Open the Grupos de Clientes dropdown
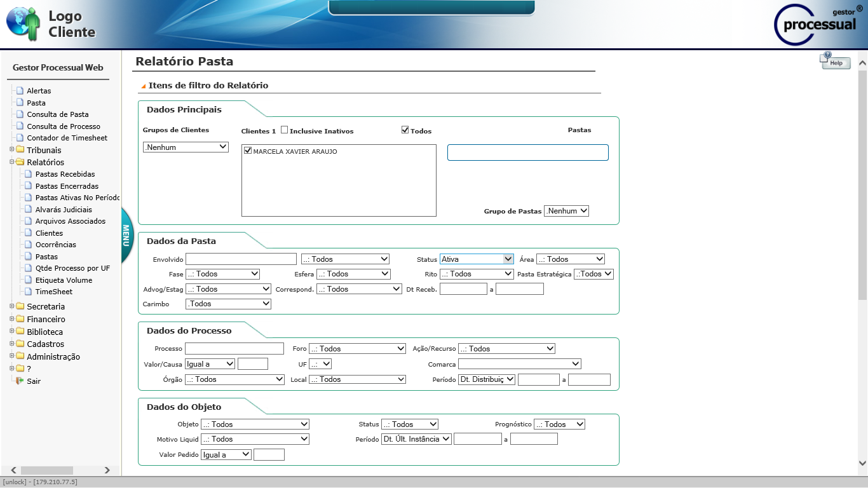The width and height of the screenshot is (868, 488). (x=186, y=147)
